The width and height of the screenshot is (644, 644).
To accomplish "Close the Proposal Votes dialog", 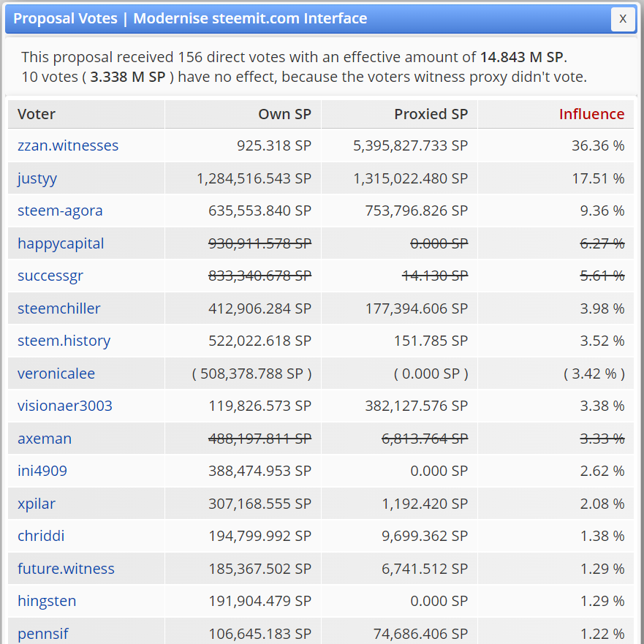I will point(622,19).
